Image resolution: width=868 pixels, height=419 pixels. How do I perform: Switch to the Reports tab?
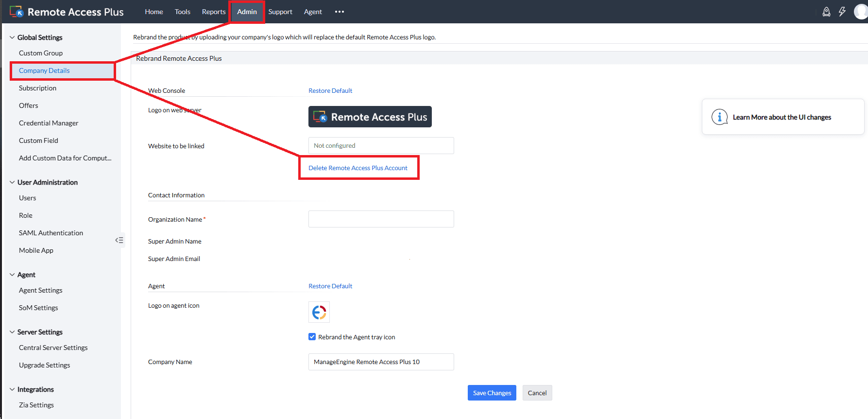pyautogui.click(x=214, y=12)
